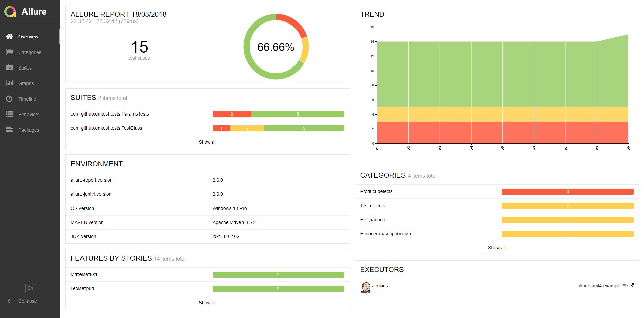Collapse the sidebar via Collapse label

[28, 301]
